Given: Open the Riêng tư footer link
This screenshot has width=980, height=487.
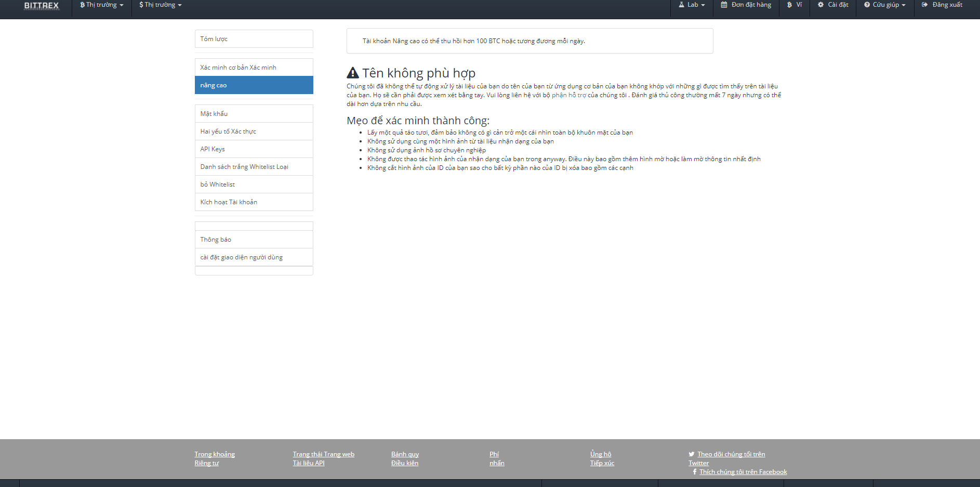Looking at the screenshot, I should coord(207,463).
